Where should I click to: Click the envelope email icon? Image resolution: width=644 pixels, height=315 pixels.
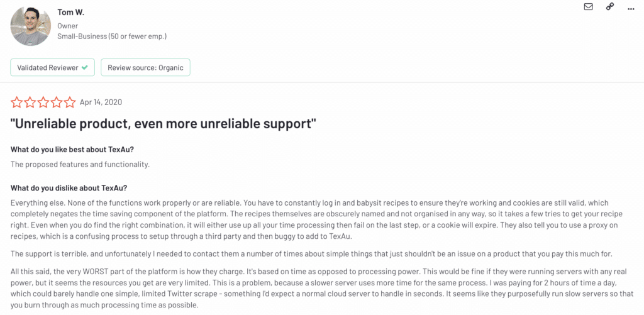[x=588, y=6]
